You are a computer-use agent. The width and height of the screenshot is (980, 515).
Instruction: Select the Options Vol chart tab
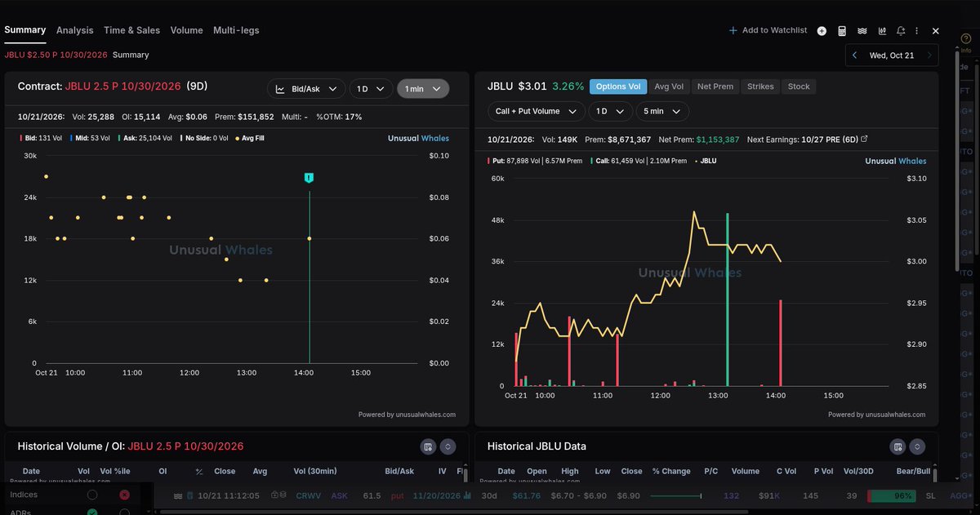[618, 87]
